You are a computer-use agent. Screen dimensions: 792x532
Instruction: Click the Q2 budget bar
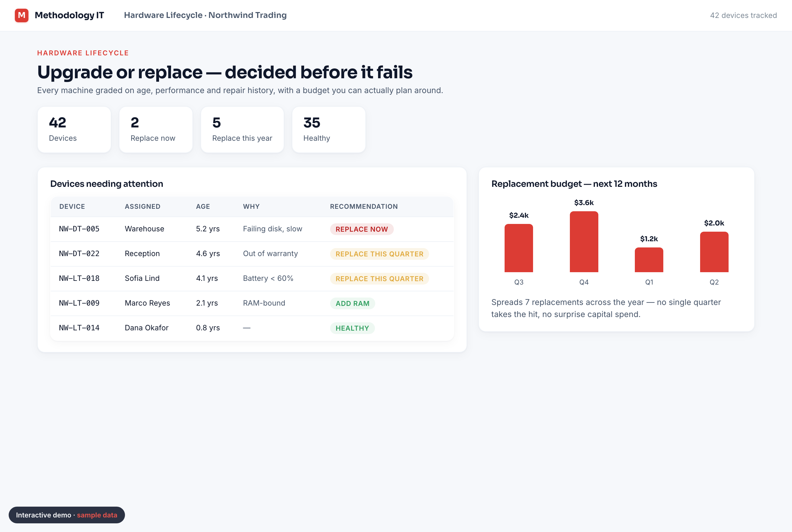click(x=714, y=252)
